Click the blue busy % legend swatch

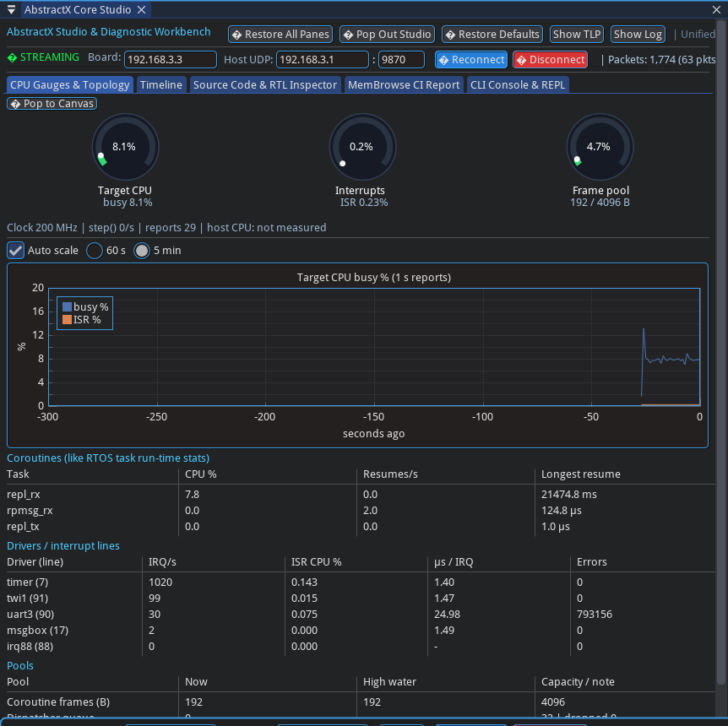tap(67, 306)
